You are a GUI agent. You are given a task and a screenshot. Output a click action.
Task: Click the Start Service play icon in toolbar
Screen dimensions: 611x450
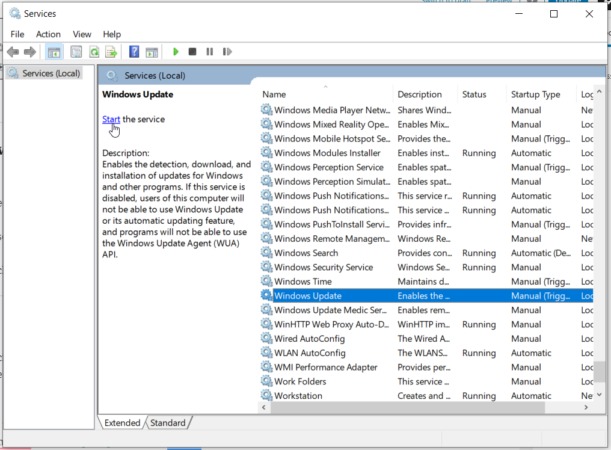tap(176, 51)
